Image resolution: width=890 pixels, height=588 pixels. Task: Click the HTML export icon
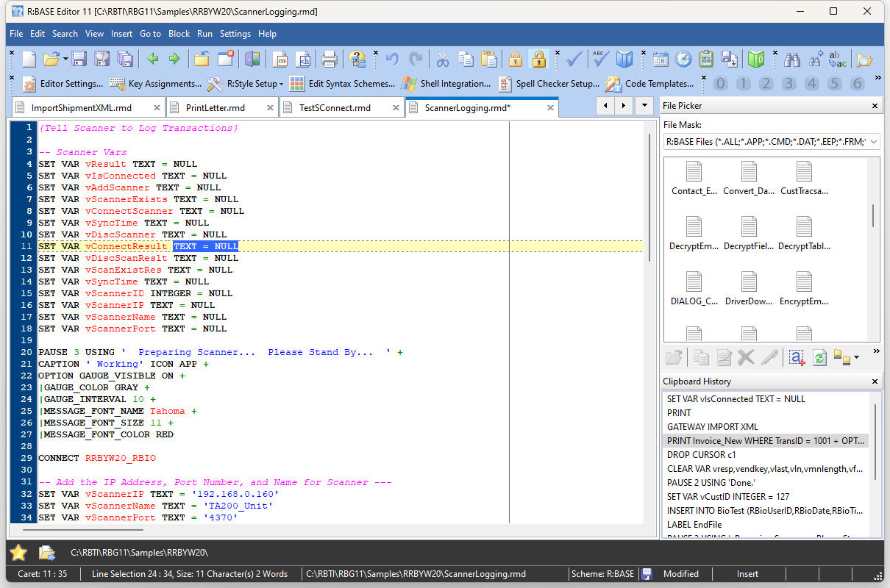tap(302, 59)
